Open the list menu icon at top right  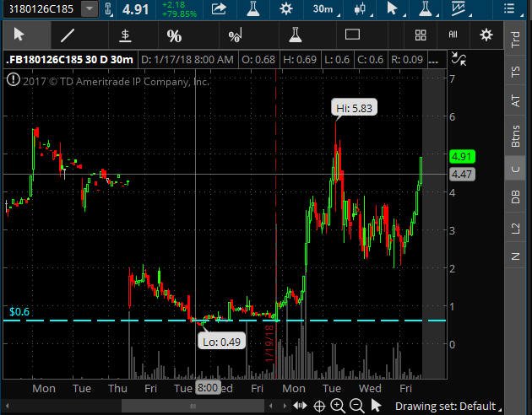click(x=509, y=8)
